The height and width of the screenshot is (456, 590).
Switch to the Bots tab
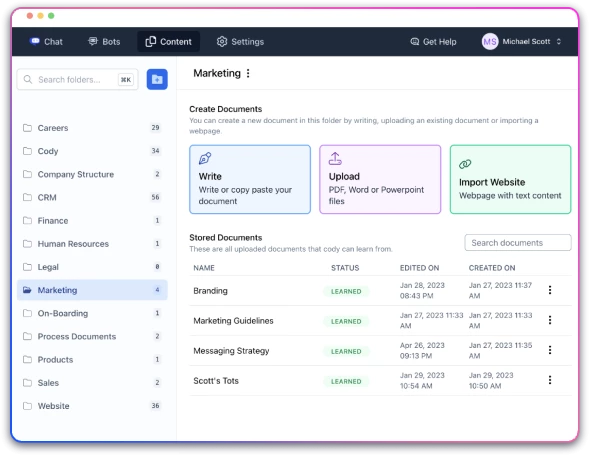(x=104, y=41)
